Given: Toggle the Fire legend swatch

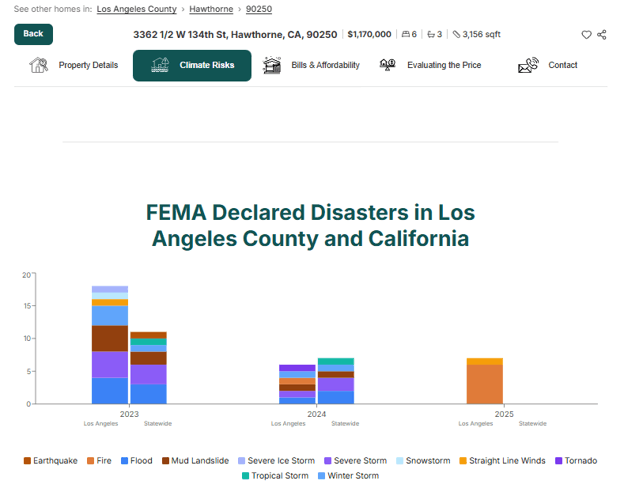Looking at the screenshot, I should tap(91, 461).
